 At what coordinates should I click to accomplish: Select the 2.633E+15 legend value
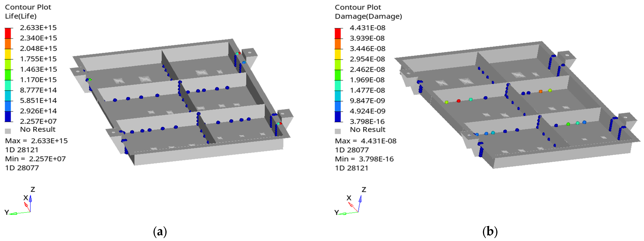pyautogui.click(x=38, y=28)
